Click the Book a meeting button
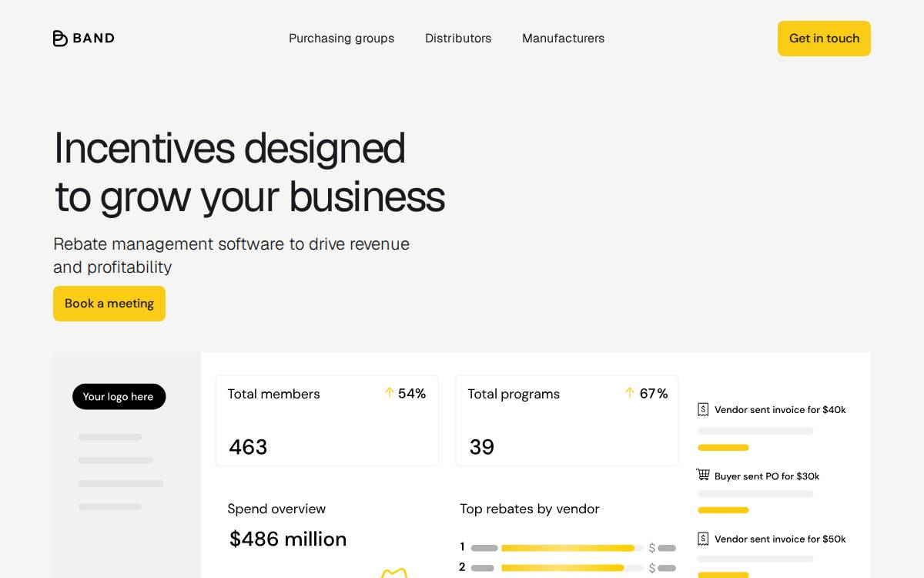Image resolution: width=924 pixels, height=578 pixels. click(109, 304)
